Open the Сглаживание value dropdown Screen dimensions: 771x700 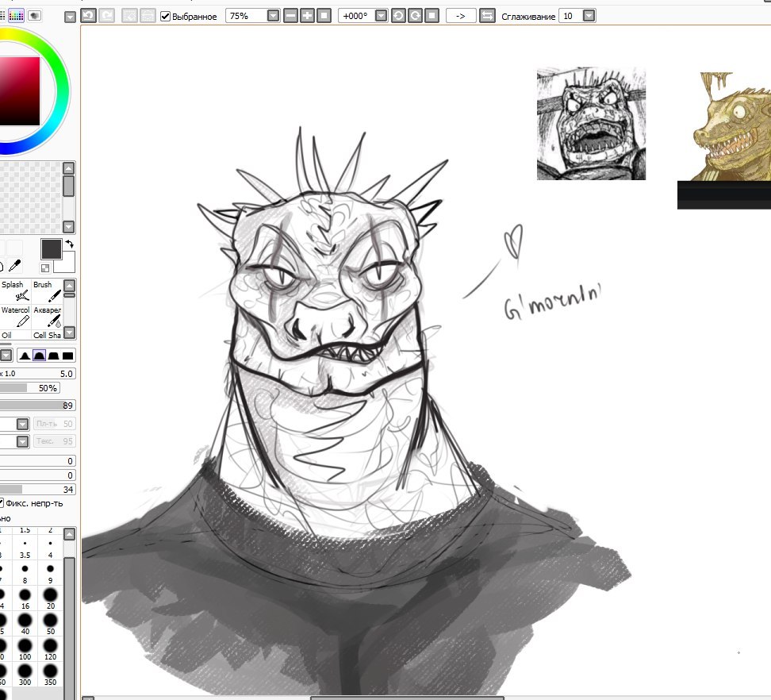589,16
